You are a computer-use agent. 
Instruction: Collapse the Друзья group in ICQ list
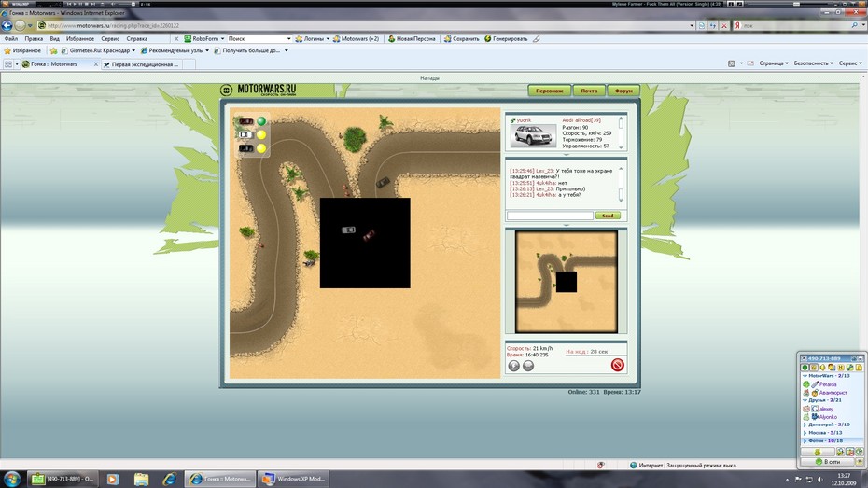805,400
